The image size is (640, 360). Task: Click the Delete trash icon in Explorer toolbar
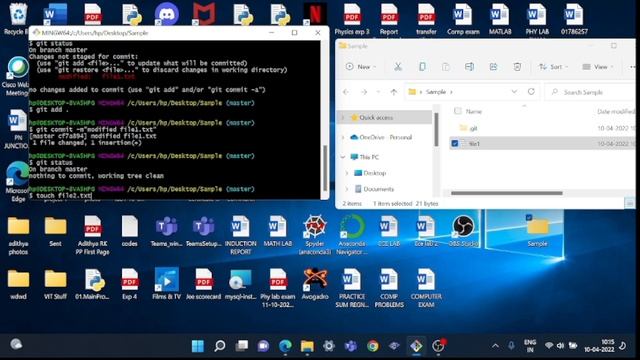[517, 67]
